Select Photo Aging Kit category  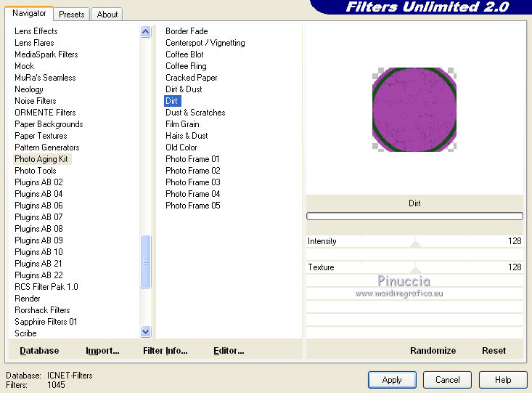click(x=41, y=159)
